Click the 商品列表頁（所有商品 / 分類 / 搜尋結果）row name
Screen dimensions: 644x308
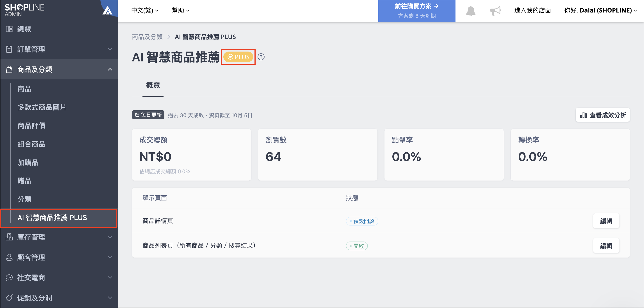click(x=199, y=245)
